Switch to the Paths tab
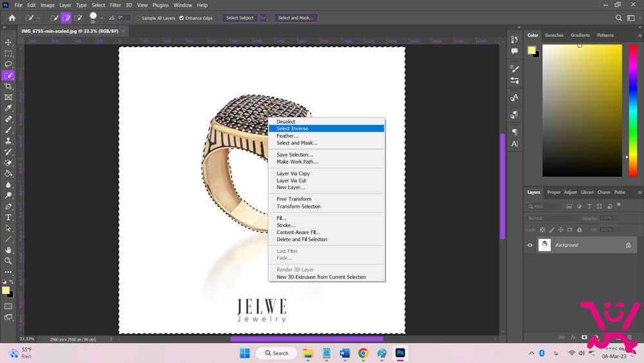Viewport: 644px width, 363px height. click(620, 192)
